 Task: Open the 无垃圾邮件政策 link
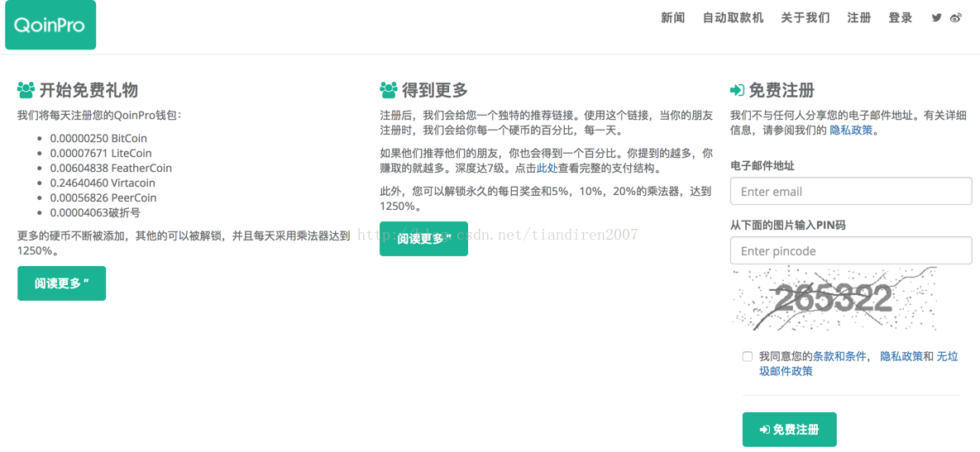(x=858, y=364)
